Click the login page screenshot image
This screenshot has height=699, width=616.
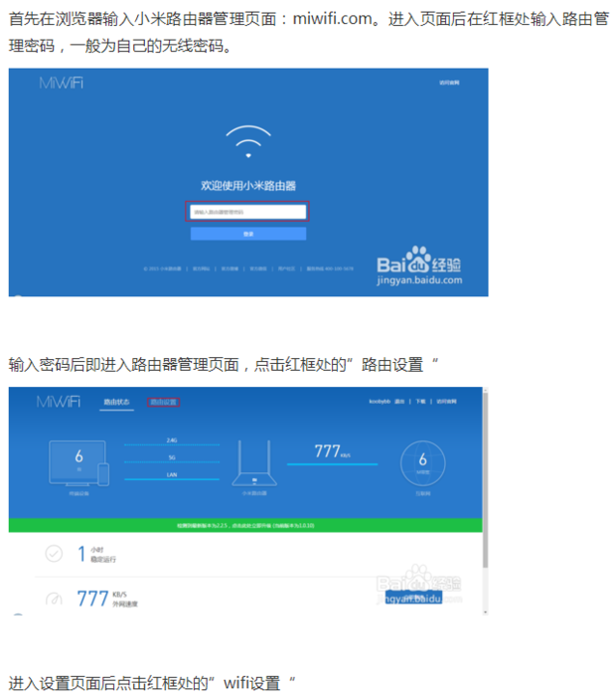pyautogui.click(x=248, y=182)
